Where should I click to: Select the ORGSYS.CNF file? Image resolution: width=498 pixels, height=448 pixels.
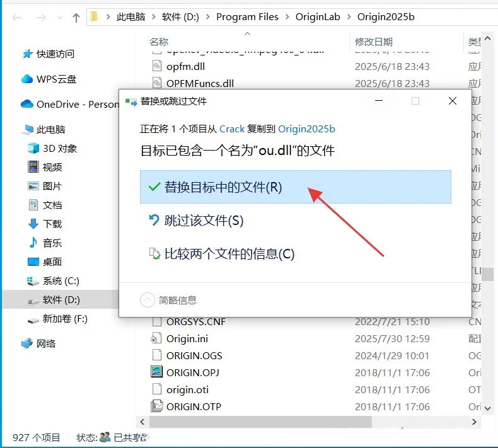196,322
